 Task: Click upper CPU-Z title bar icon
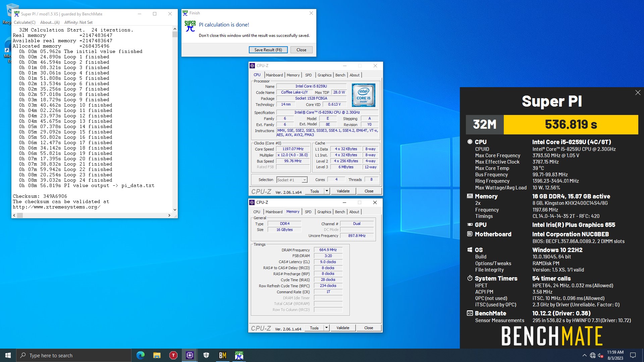pos(252,66)
